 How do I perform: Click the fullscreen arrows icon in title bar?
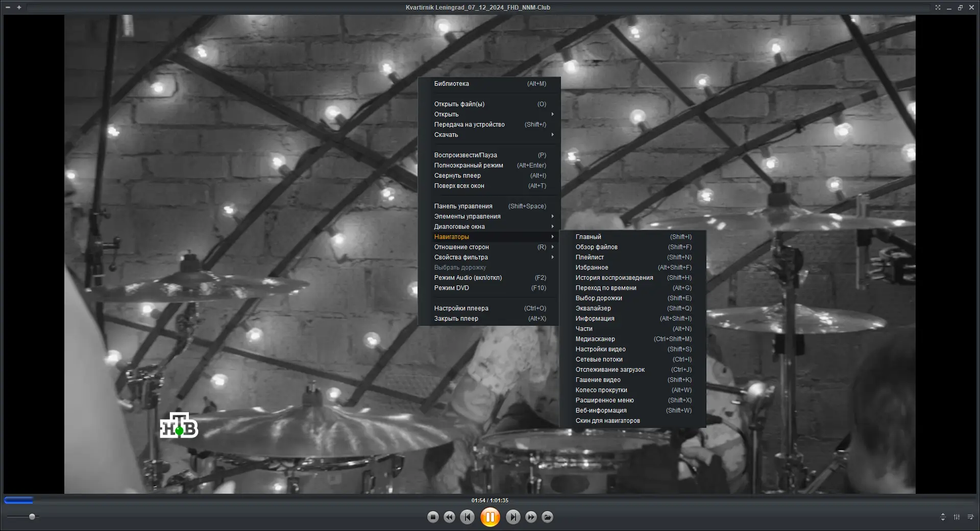(938, 7)
